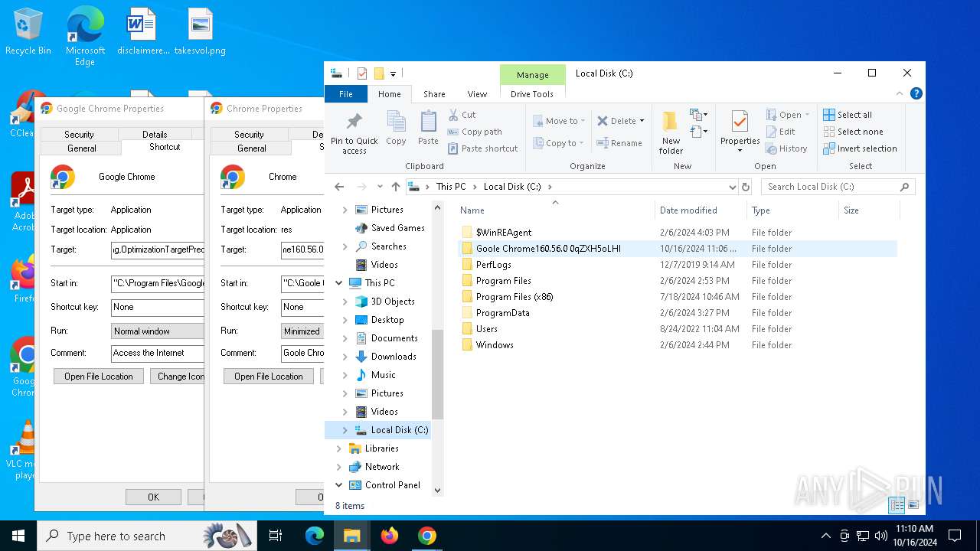Screen dimensions: 980x551
Task: Switch to details view button
Action: point(896,505)
